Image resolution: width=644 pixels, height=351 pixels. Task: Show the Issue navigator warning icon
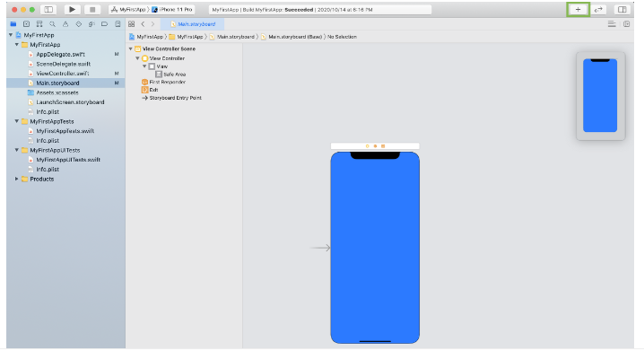tap(65, 24)
